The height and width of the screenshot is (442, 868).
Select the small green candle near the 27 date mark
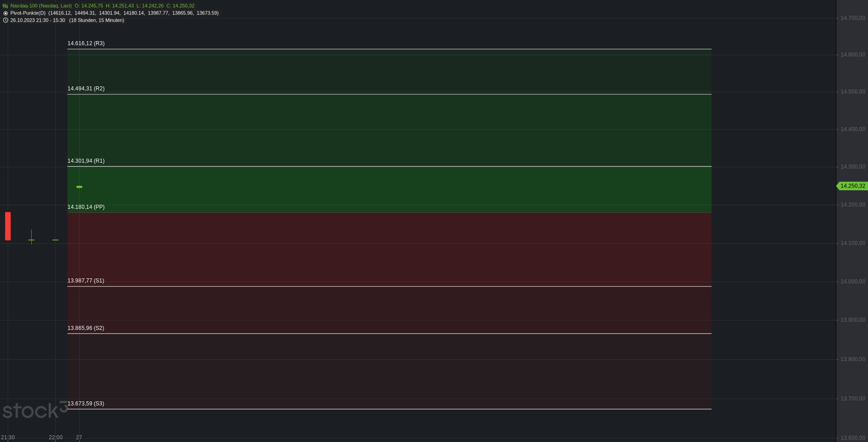click(x=79, y=187)
